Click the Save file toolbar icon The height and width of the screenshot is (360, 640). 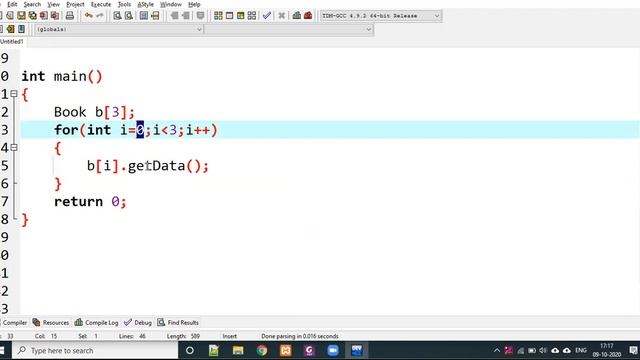21,16
